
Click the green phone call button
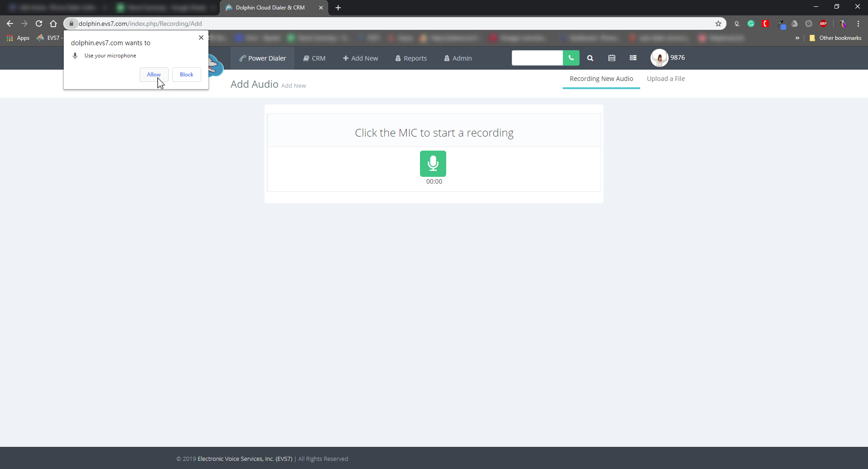pos(571,58)
